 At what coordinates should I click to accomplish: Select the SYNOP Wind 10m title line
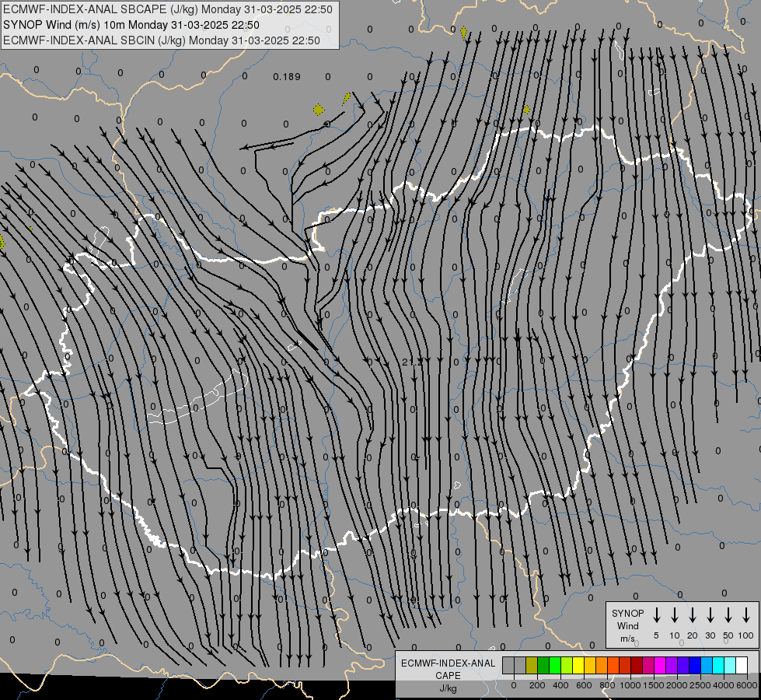131,25
